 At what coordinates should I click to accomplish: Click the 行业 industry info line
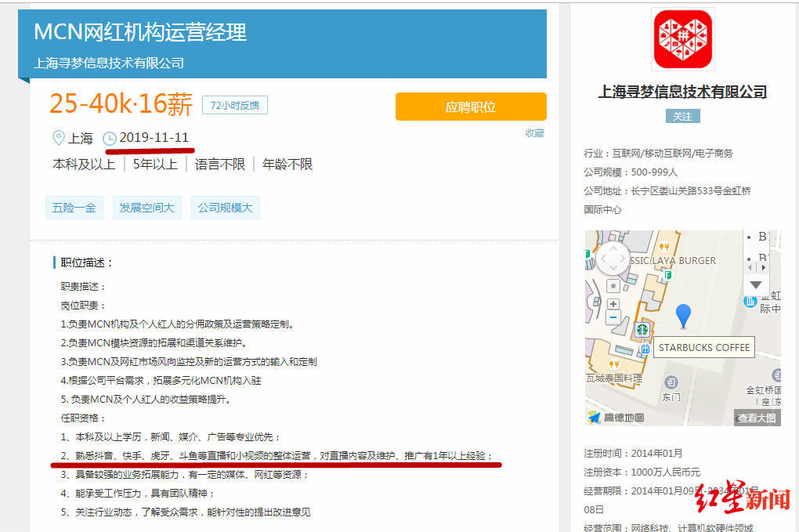[x=658, y=154]
